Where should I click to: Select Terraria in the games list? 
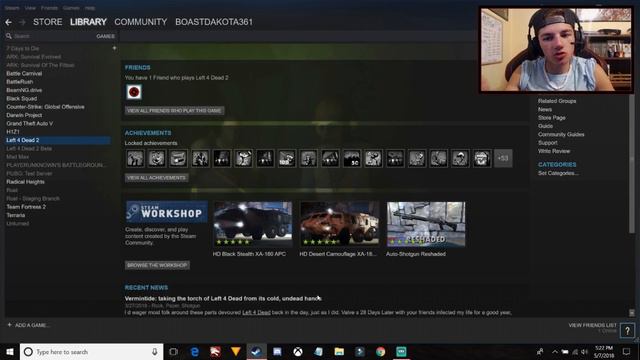[x=16, y=215]
